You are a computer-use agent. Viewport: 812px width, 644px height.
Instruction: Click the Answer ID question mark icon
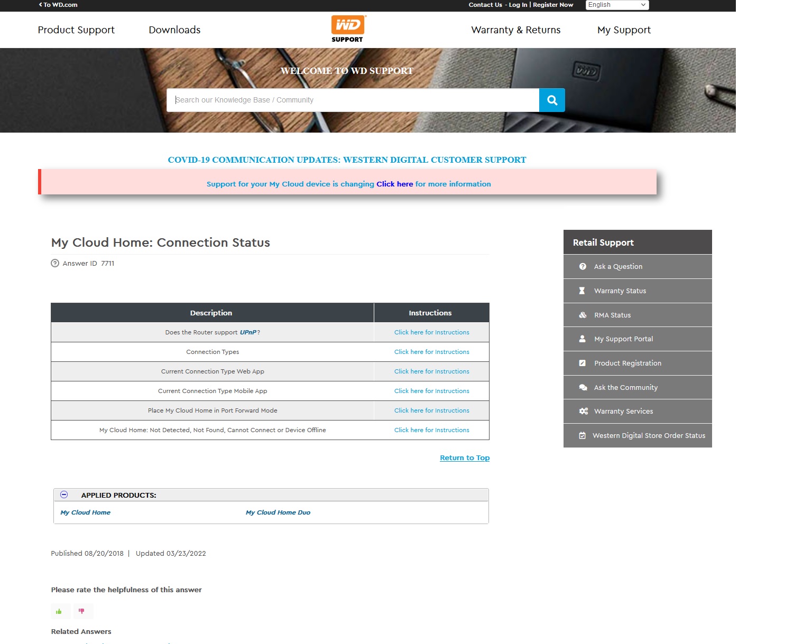coord(55,263)
